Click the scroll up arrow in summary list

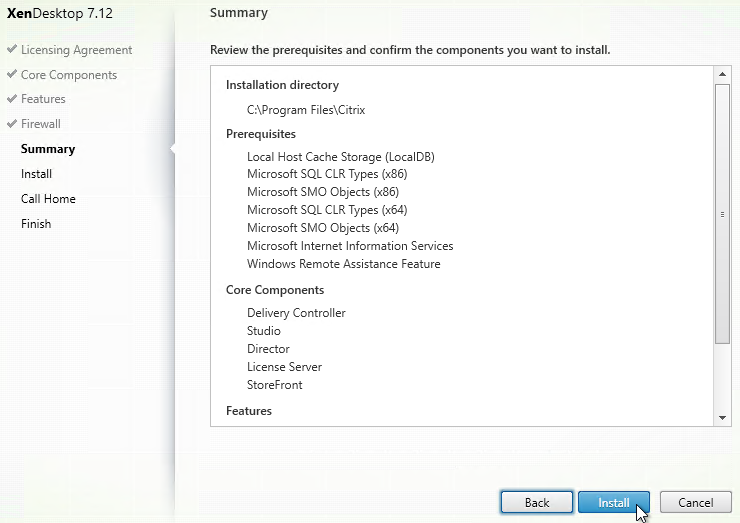[x=722, y=74]
